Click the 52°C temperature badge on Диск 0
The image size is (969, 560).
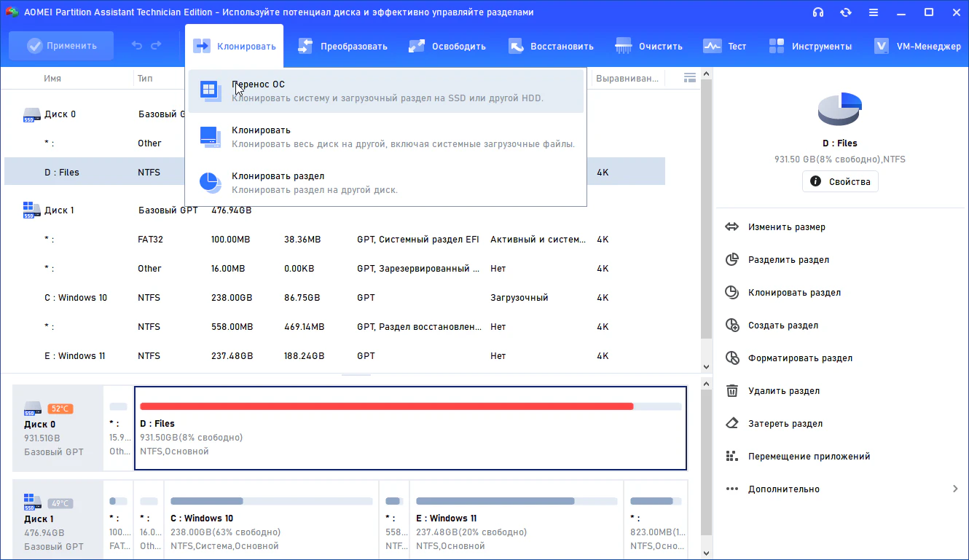[60, 409]
